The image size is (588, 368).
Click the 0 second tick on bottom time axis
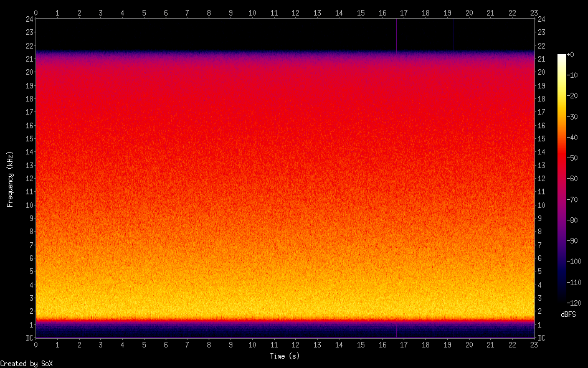coord(36,344)
